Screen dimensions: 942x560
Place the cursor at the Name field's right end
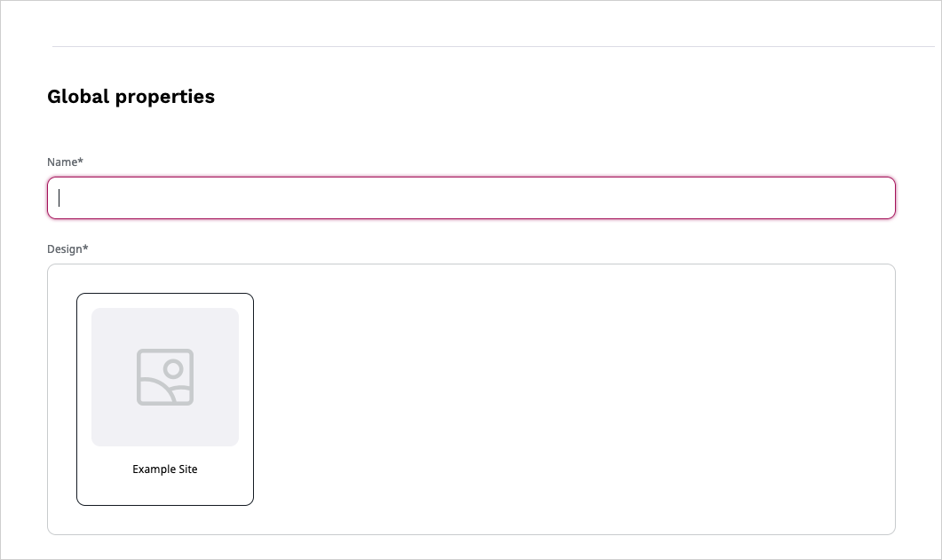(x=883, y=198)
